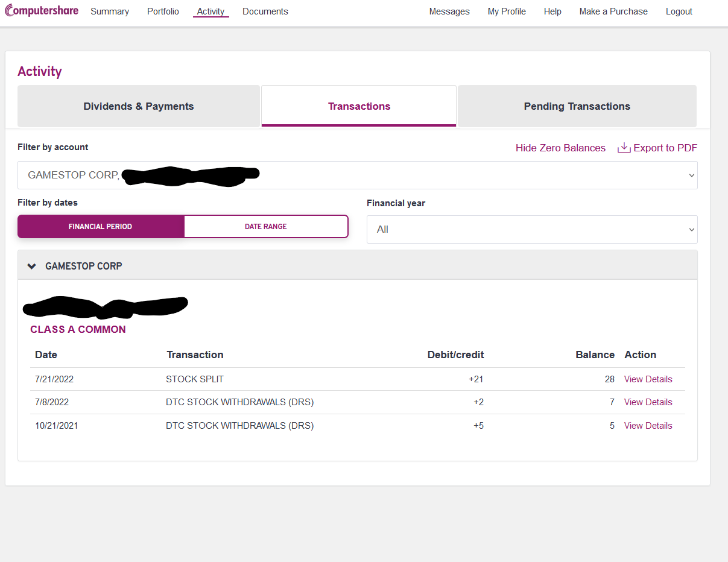Switch to the Dividends & Payments tab
The width and height of the screenshot is (728, 562).
pyautogui.click(x=139, y=106)
